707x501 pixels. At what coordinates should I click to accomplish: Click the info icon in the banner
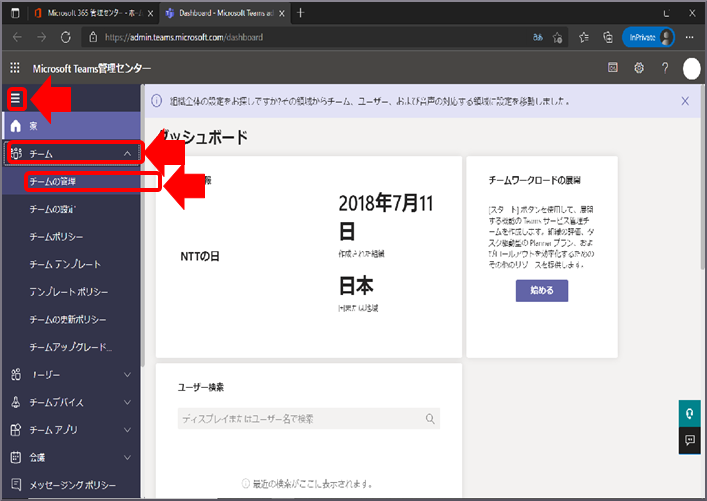(156, 101)
